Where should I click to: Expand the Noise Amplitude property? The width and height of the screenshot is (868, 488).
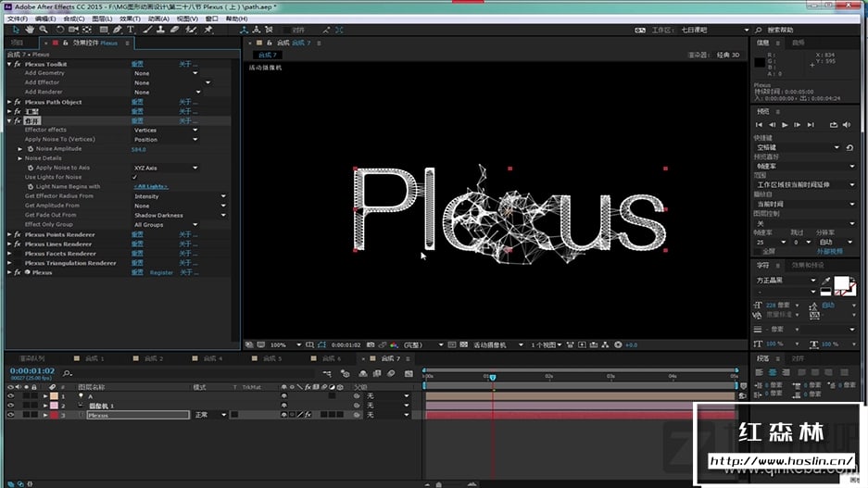click(x=20, y=149)
